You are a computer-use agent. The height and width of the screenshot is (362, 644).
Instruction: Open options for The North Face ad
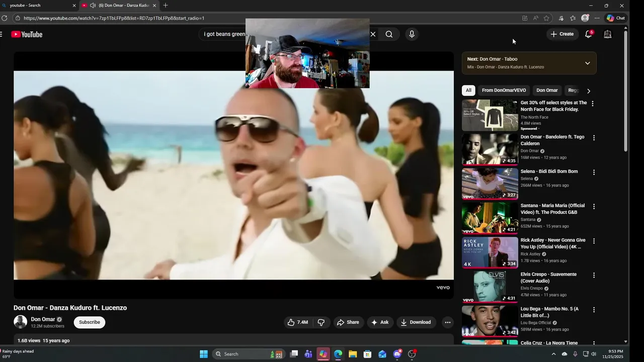click(x=592, y=104)
